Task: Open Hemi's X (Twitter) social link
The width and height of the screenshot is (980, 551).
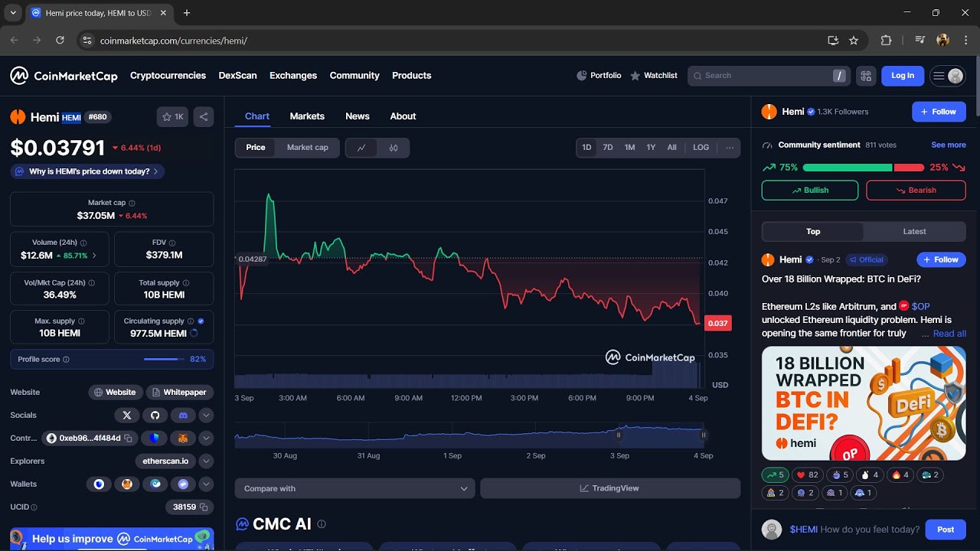Action: [127, 415]
